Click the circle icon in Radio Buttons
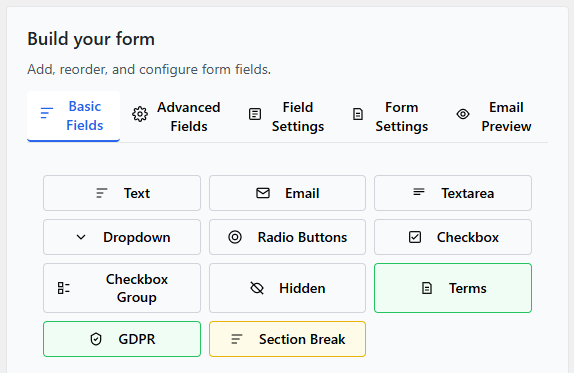574x373 pixels. tap(235, 237)
